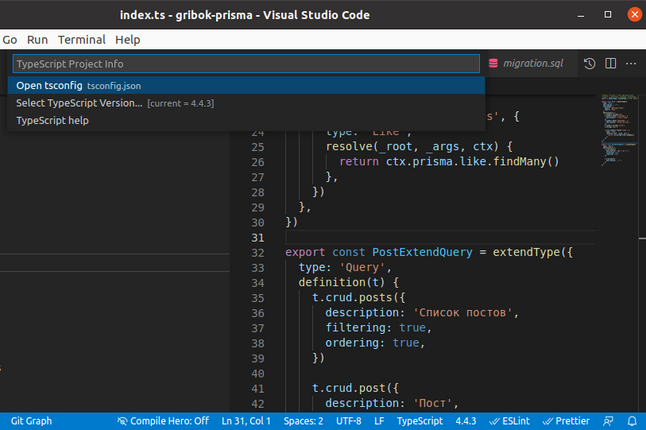Screen dimensions: 646x430
Task: Click 't.crud.post' on line 41
Action: tap(349, 388)
